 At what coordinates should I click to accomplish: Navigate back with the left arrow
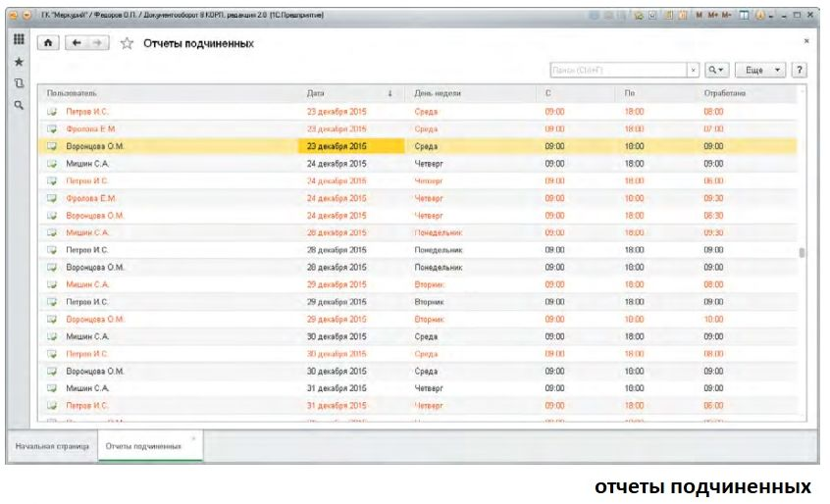click(x=78, y=44)
